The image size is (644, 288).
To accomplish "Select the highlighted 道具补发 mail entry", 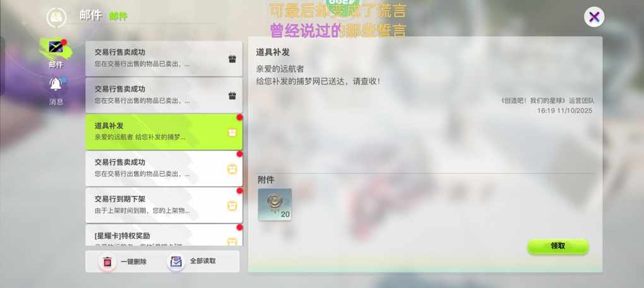I will (164, 132).
